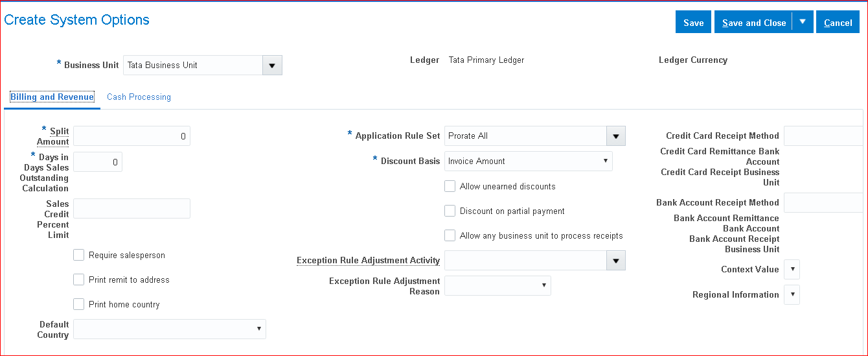Check the Print home country option
Screen dimensions: 868x356
pos(79,305)
